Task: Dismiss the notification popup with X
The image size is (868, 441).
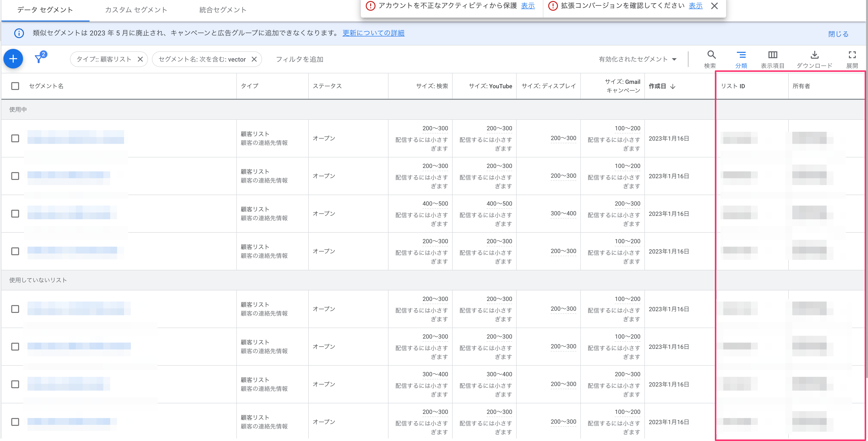Action: pyautogui.click(x=714, y=6)
